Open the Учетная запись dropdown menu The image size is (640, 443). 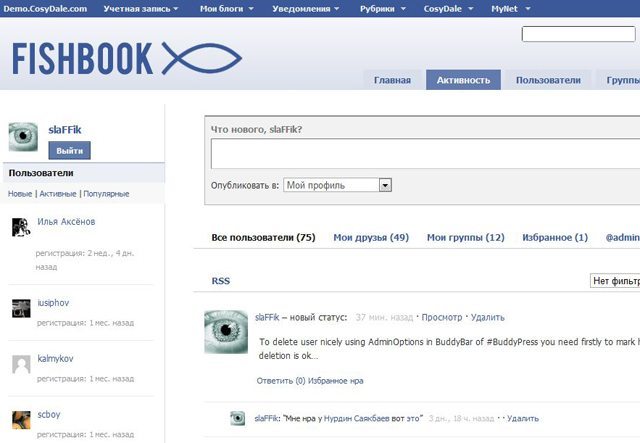point(141,9)
